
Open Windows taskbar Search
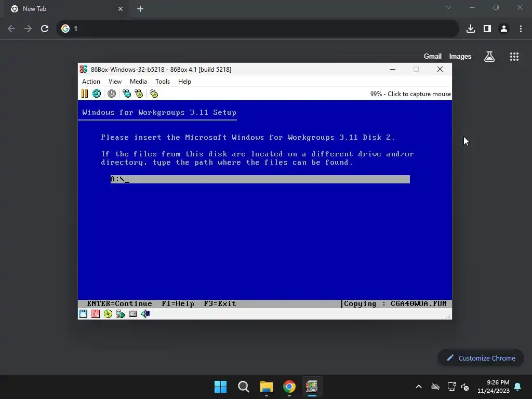pos(244,387)
